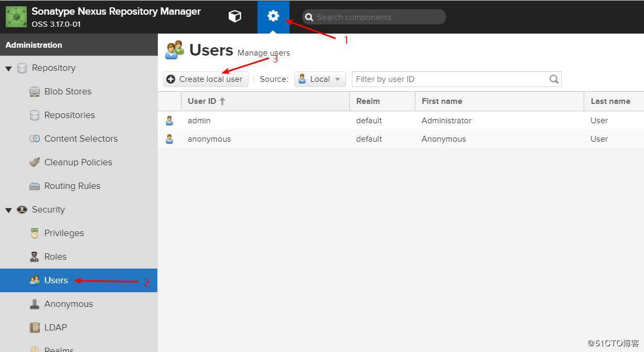Click the default realm cell for anonymous
The width and height of the screenshot is (644, 352).
tap(369, 139)
